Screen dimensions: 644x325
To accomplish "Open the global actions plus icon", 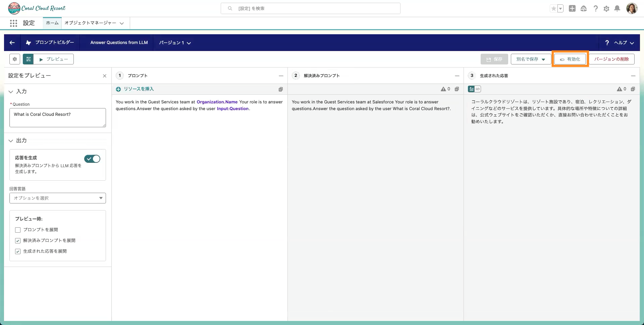I will pyautogui.click(x=572, y=8).
